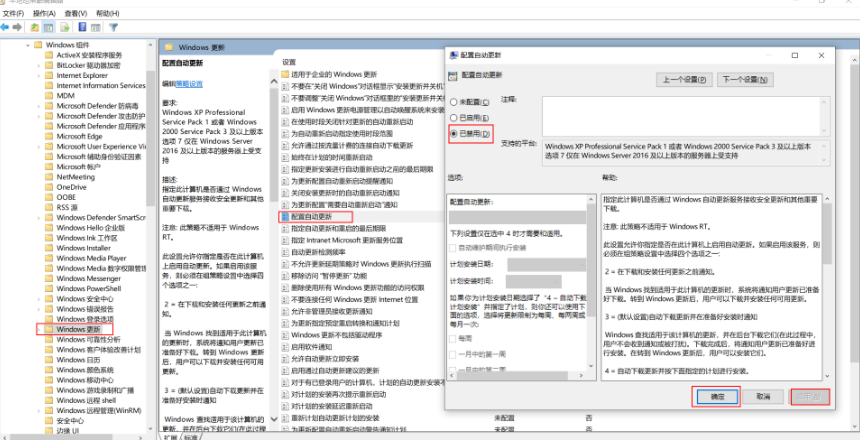The image size is (860, 440).
Task: Click the Back arrow toolbar icon
Action: point(5,27)
